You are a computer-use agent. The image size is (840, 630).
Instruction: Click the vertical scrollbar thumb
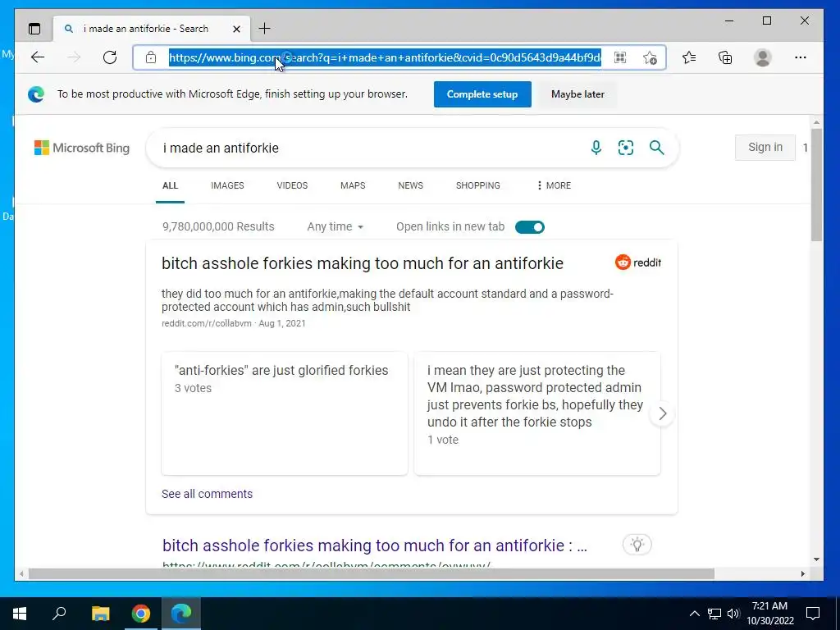pyautogui.click(x=816, y=185)
